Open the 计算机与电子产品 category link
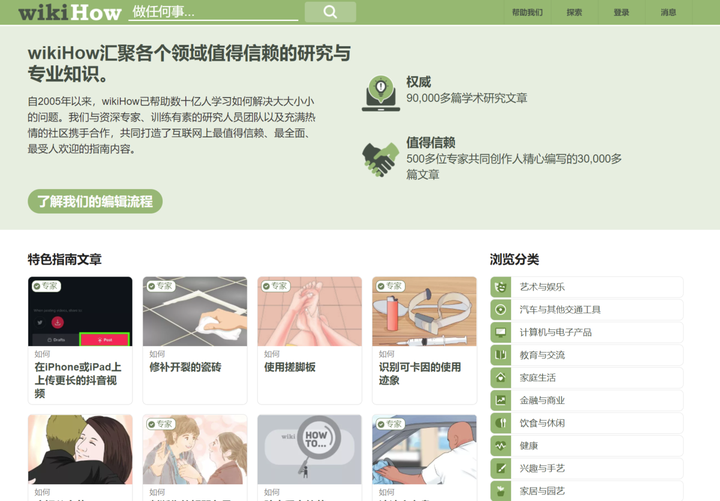Image resolution: width=720 pixels, height=501 pixels. pos(587,332)
